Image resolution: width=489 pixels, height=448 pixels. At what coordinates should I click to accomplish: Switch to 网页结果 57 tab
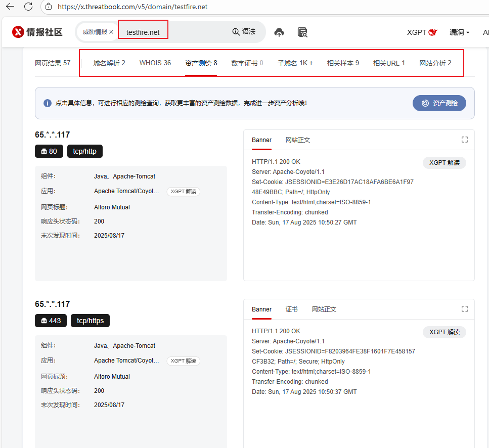[53, 63]
